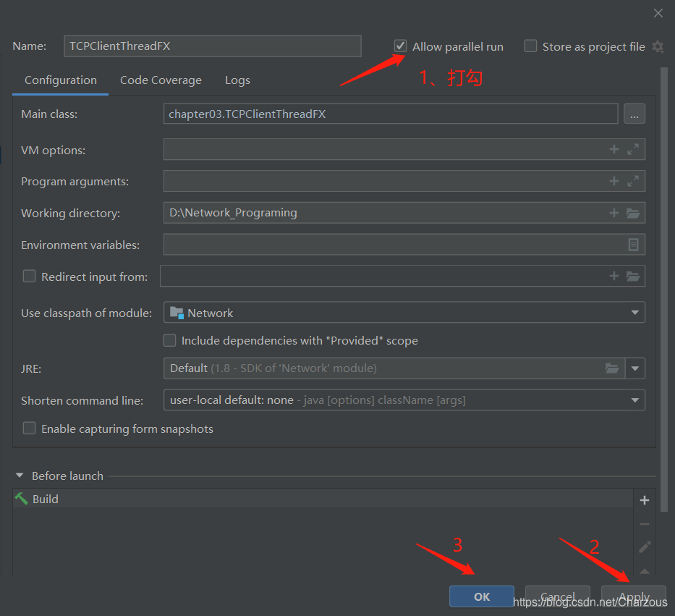675x616 pixels.
Task: Open the Shorten command line dropdown
Action: (x=634, y=400)
